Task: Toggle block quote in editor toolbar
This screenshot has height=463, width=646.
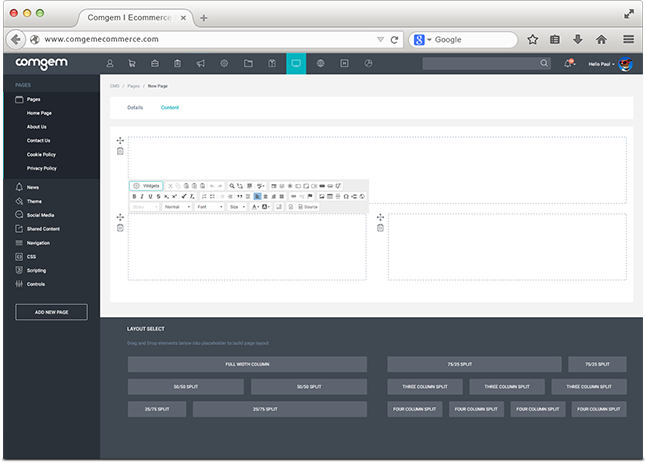Action: [239, 196]
